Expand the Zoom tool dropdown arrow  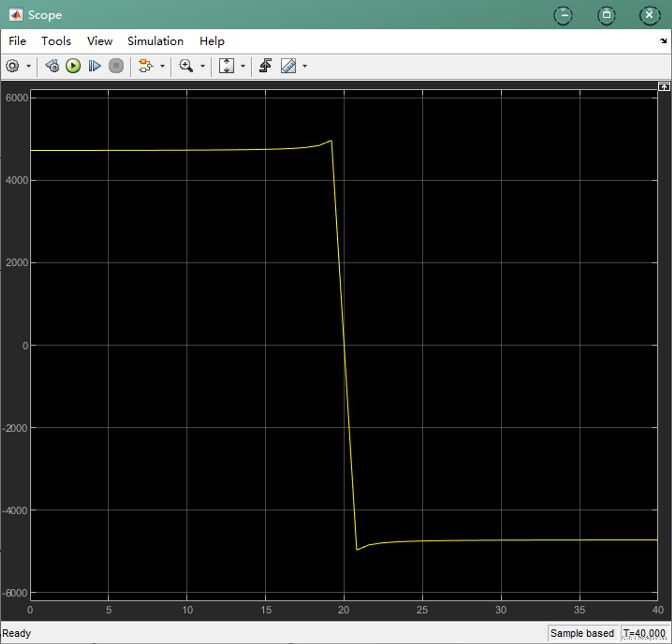pos(203,66)
